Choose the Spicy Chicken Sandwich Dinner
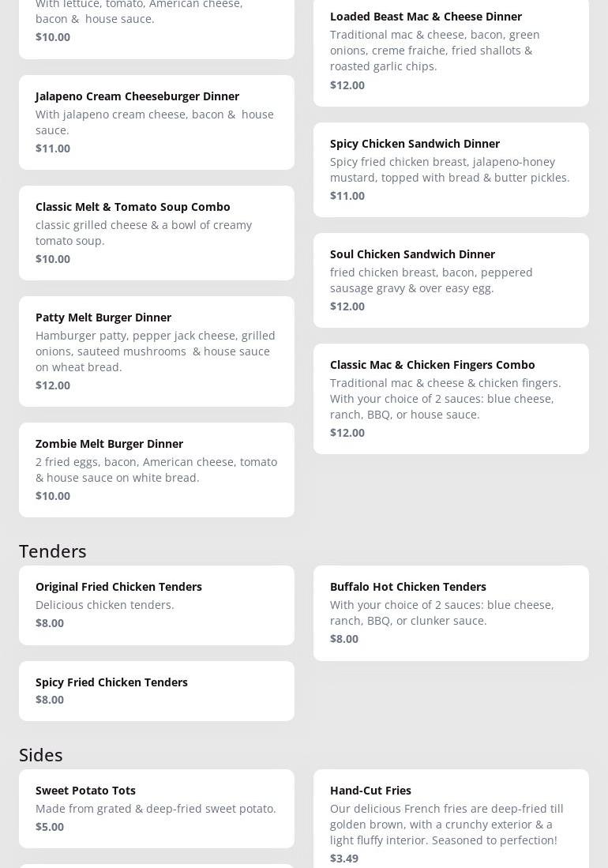This screenshot has width=608, height=868. [x=451, y=169]
